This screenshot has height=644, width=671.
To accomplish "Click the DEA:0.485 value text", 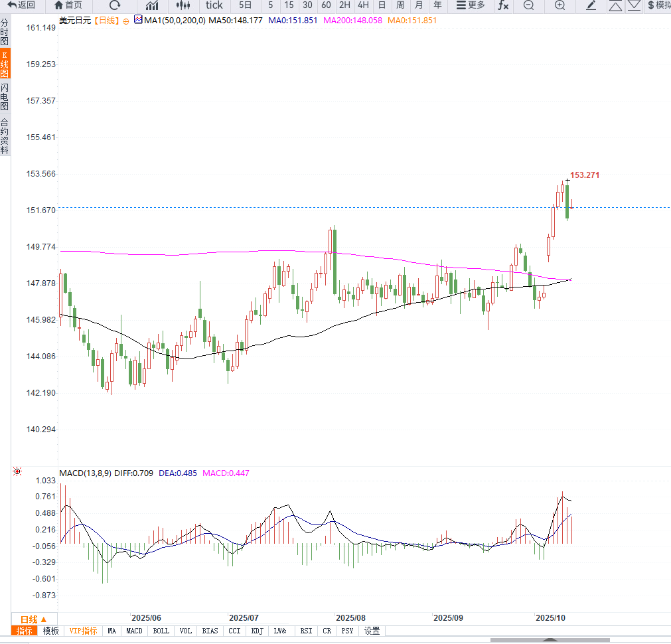I will pos(178,473).
